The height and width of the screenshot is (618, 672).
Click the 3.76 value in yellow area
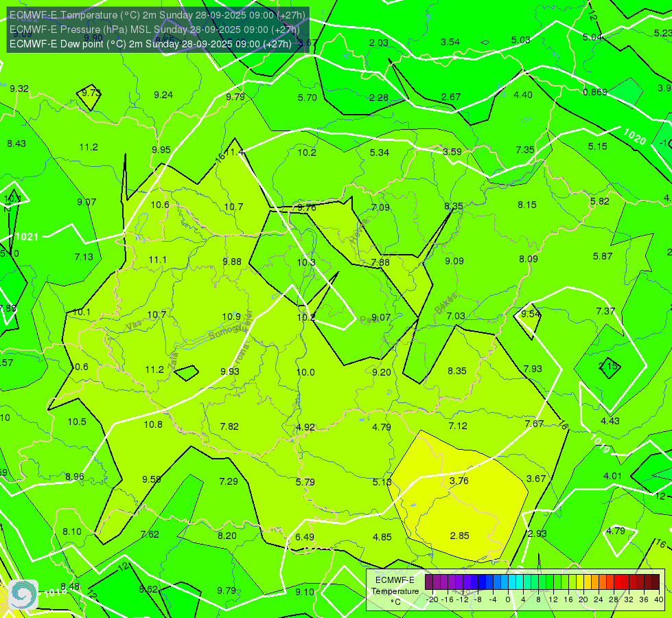[x=459, y=481]
